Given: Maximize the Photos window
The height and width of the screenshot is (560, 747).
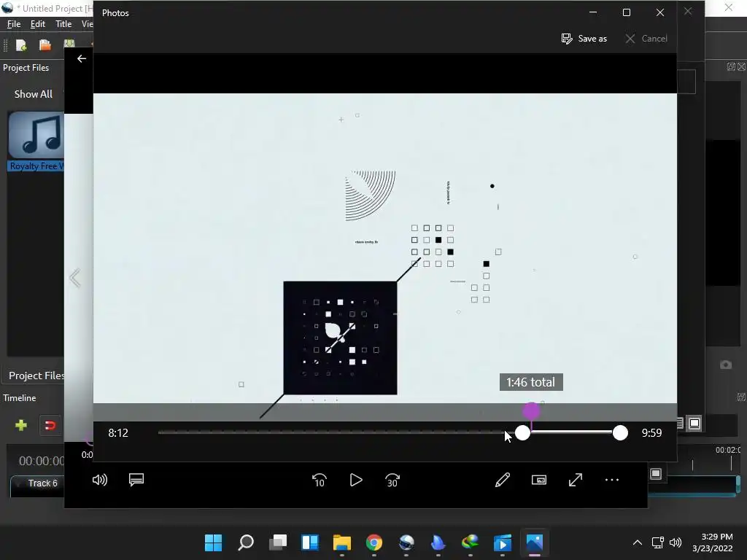Looking at the screenshot, I should [627, 13].
